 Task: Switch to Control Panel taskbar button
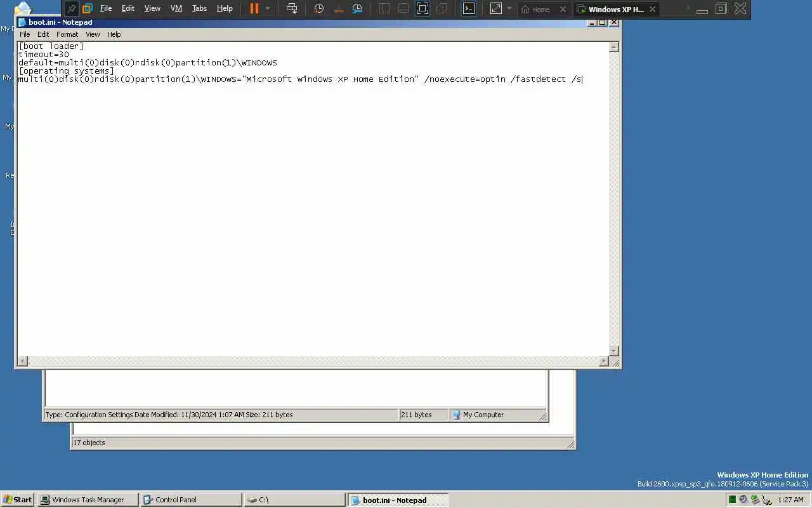tap(191, 500)
